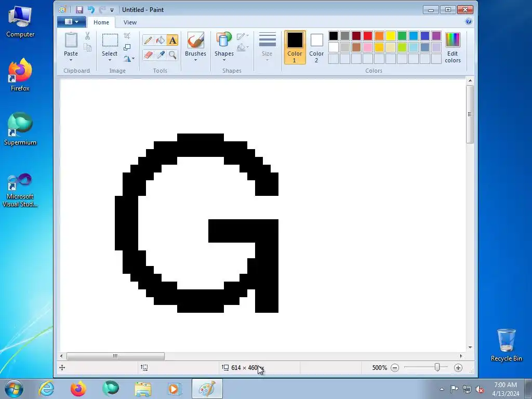Viewport: 532px width, 399px height.
Task: Open the Windows Start menu
Action: pos(14,389)
